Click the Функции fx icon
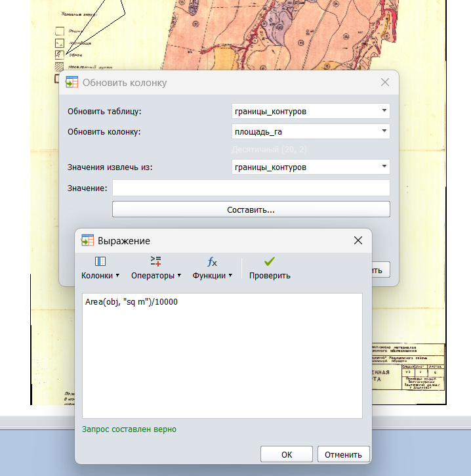This screenshot has width=471, height=476. [x=212, y=261]
